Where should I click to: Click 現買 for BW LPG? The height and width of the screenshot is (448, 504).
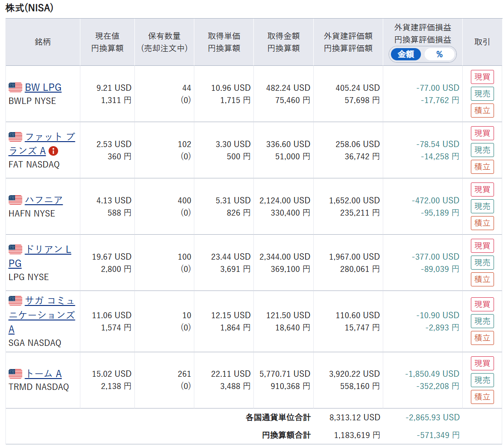[x=482, y=77]
